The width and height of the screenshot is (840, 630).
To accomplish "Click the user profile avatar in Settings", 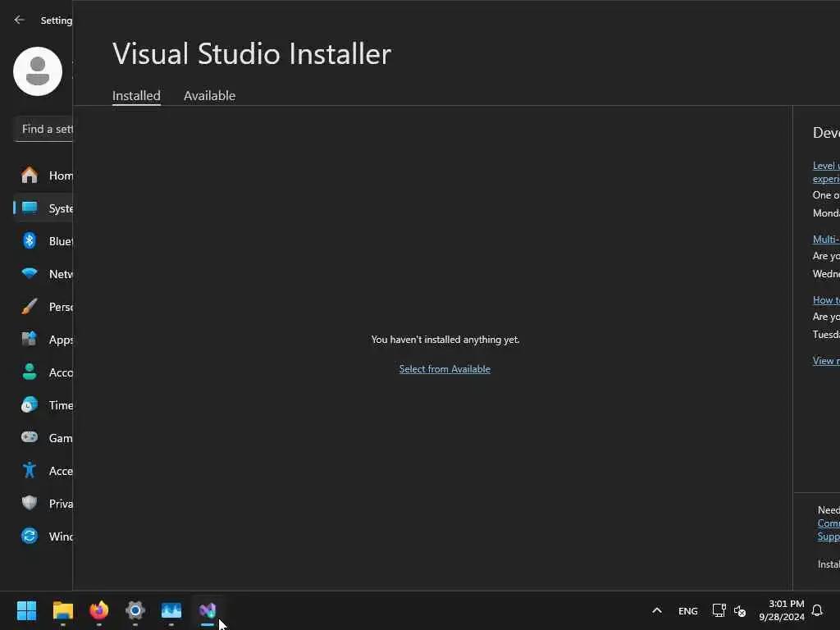I will [38, 71].
